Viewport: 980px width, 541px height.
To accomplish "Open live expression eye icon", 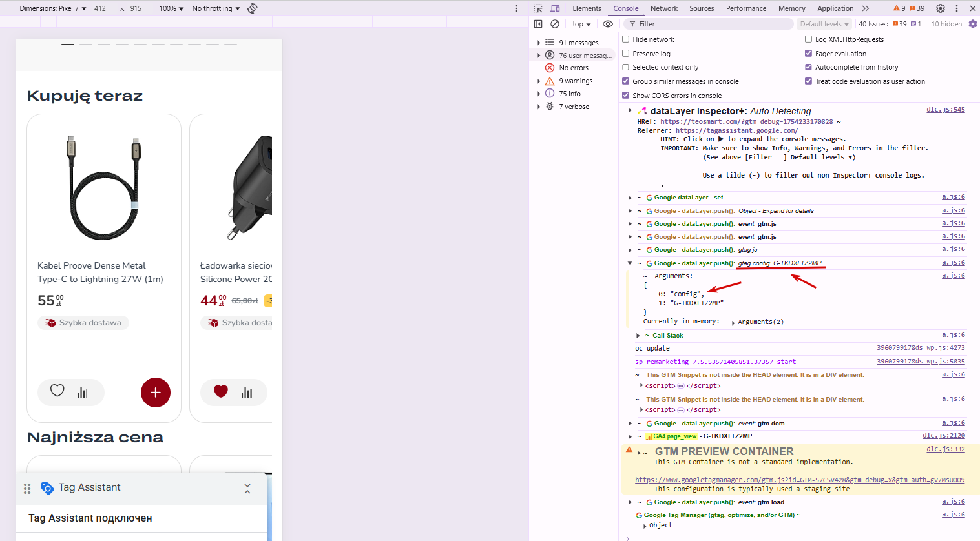I will (608, 24).
